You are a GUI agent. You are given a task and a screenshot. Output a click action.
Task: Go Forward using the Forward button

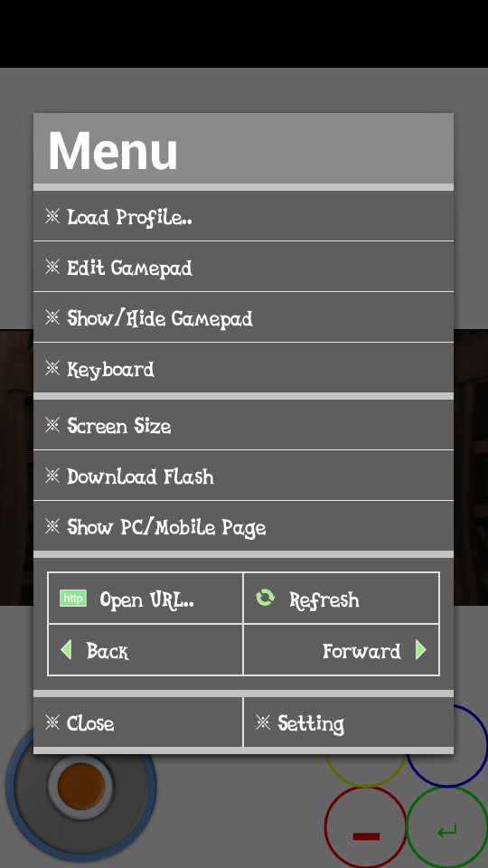[342, 650]
